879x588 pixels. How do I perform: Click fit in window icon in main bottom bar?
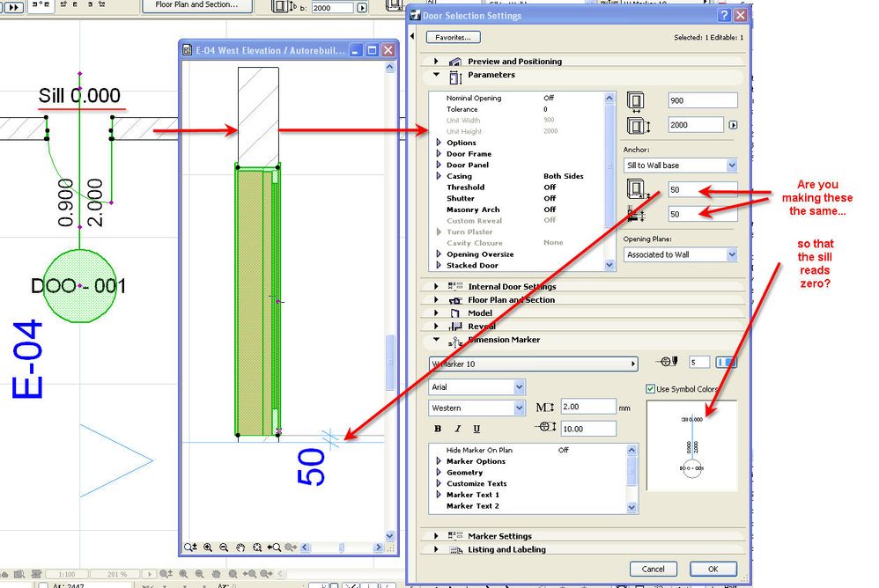pyautogui.click(x=233, y=574)
